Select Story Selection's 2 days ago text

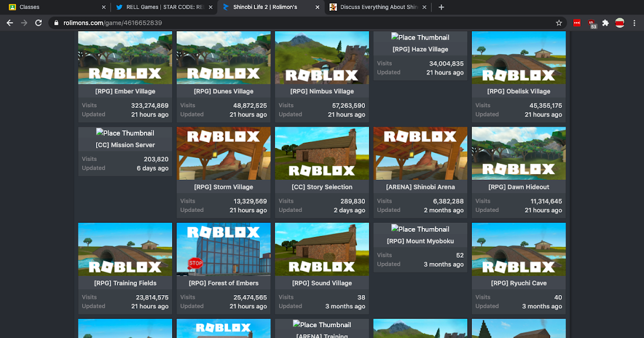(x=349, y=210)
